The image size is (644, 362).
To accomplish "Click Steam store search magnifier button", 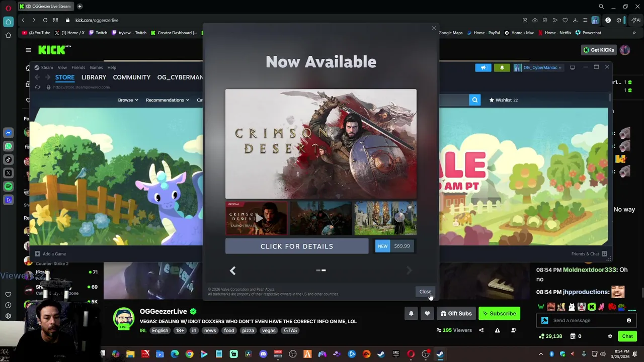I will tap(474, 100).
